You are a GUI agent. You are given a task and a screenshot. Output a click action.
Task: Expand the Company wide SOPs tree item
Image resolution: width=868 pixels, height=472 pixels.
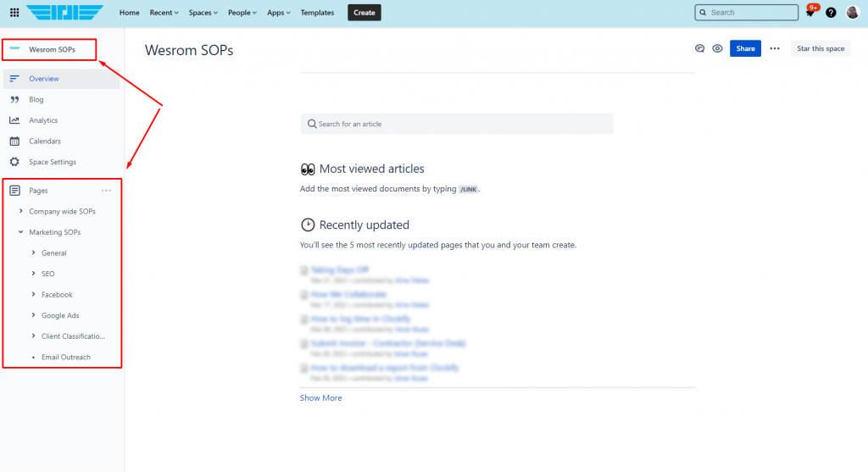click(21, 211)
